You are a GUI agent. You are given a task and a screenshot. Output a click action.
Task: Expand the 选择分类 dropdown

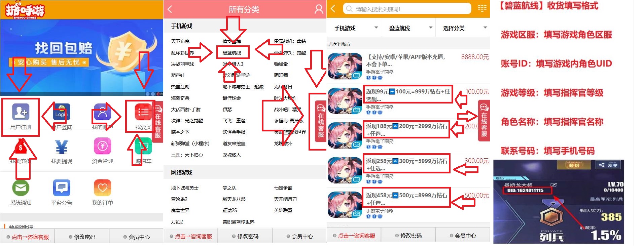[x=463, y=28]
